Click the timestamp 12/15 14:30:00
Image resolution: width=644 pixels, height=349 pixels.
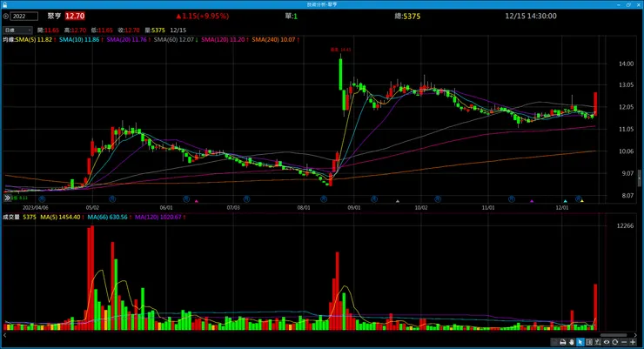[x=531, y=16]
